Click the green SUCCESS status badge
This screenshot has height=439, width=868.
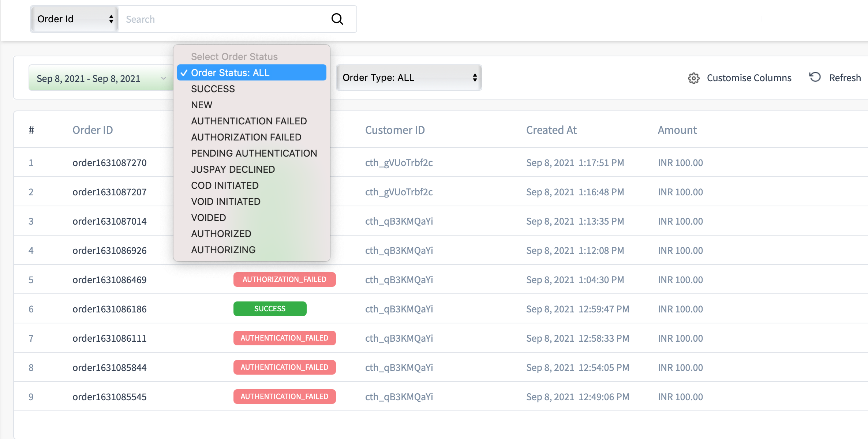click(270, 309)
